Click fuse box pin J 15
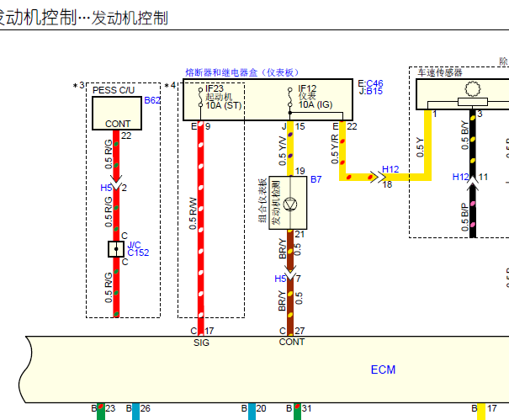 pyautogui.click(x=293, y=126)
